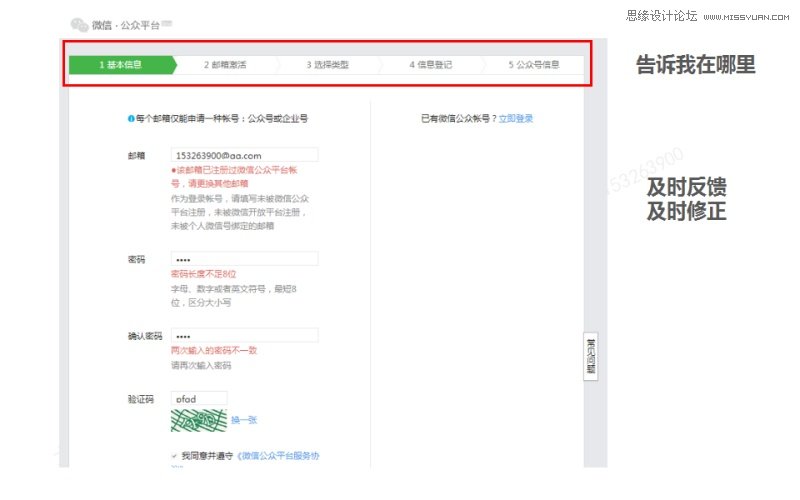The width and height of the screenshot is (800, 500).
Task: Open the 立即登录 login link
Action: (516, 118)
